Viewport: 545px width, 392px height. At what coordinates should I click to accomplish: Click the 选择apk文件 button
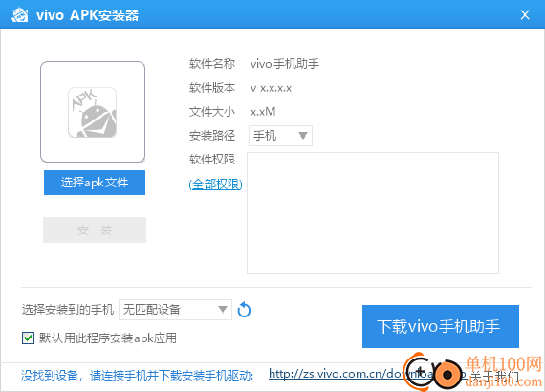(x=95, y=183)
